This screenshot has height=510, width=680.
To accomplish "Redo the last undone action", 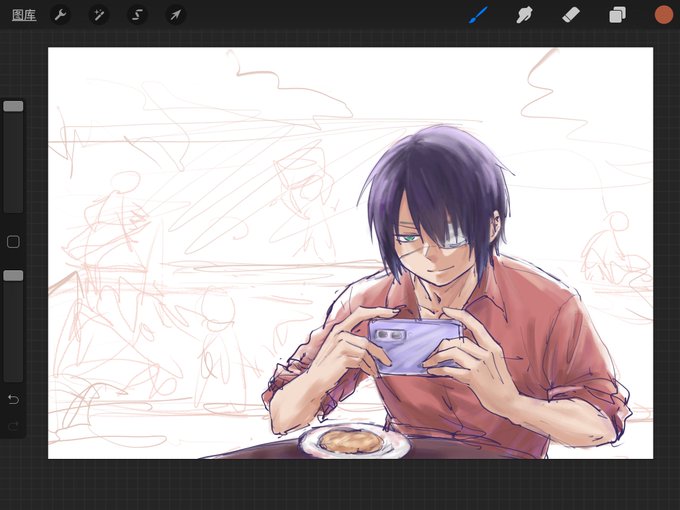I will tap(13, 426).
